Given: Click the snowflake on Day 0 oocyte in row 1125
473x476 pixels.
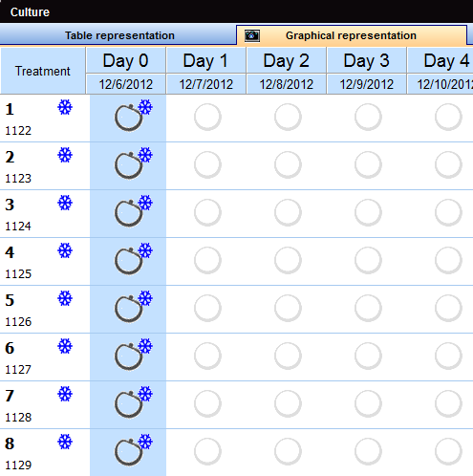Looking at the screenshot, I should tap(145, 250).
